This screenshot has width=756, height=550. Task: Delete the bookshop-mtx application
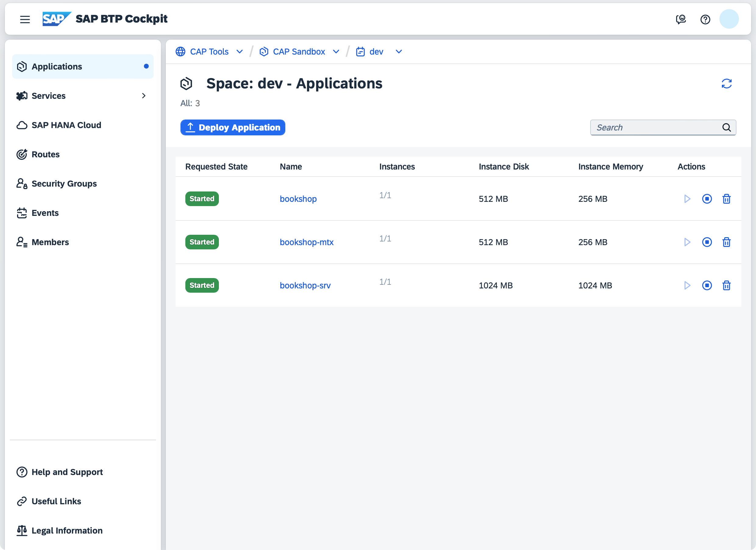(726, 242)
